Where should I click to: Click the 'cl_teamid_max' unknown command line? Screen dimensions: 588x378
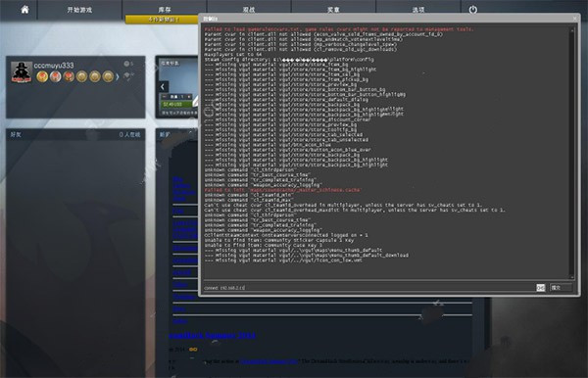pyautogui.click(x=249, y=200)
